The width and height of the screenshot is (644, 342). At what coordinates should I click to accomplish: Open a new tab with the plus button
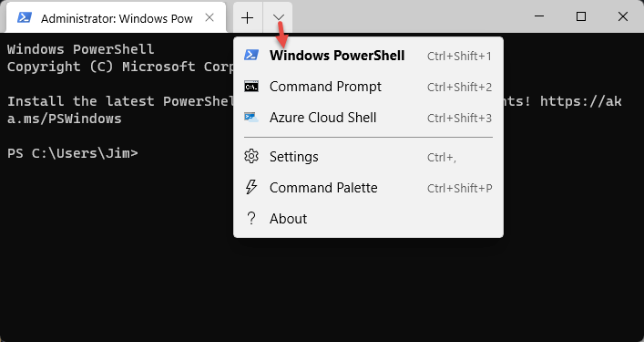tap(247, 17)
